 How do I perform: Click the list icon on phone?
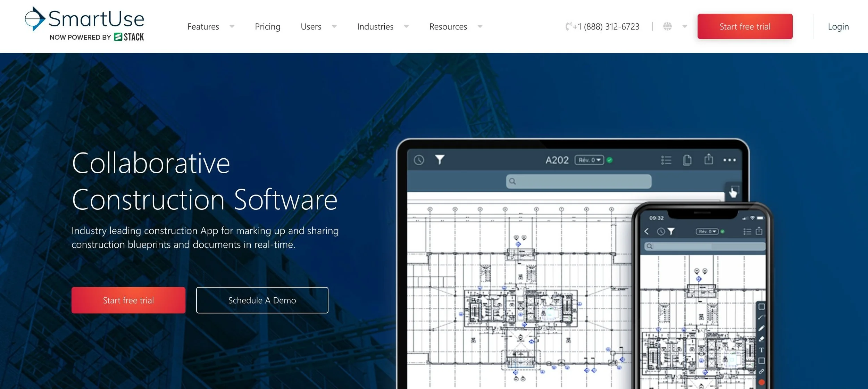tap(747, 231)
